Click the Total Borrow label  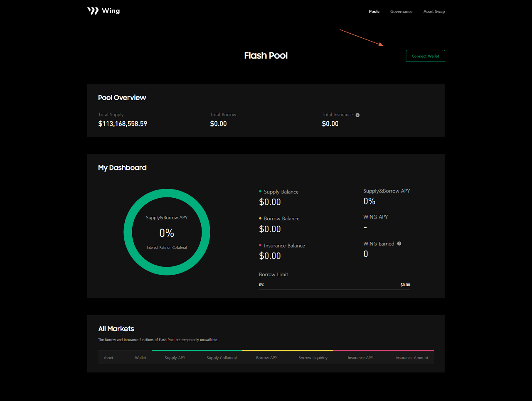click(223, 115)
